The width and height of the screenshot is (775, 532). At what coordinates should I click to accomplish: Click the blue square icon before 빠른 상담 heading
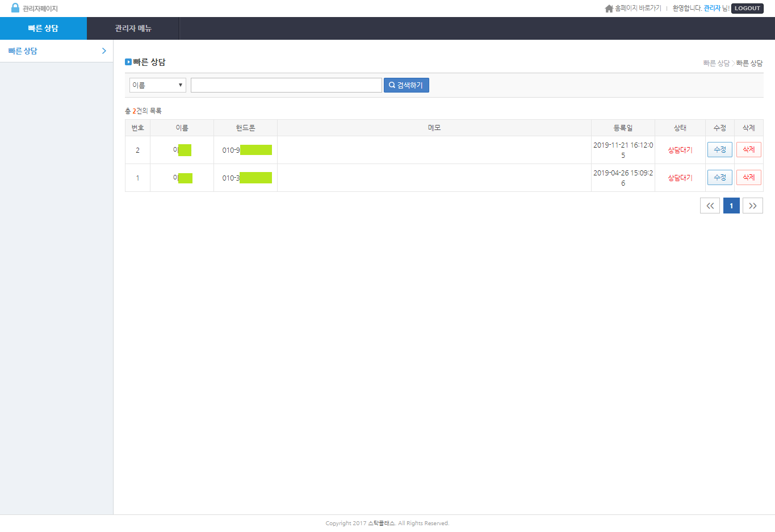(128, 62)
